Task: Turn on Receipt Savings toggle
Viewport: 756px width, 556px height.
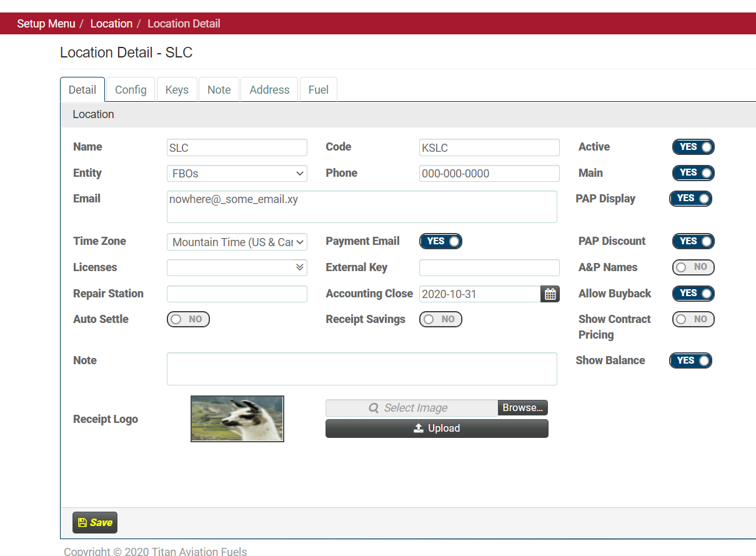Action: 440,319
